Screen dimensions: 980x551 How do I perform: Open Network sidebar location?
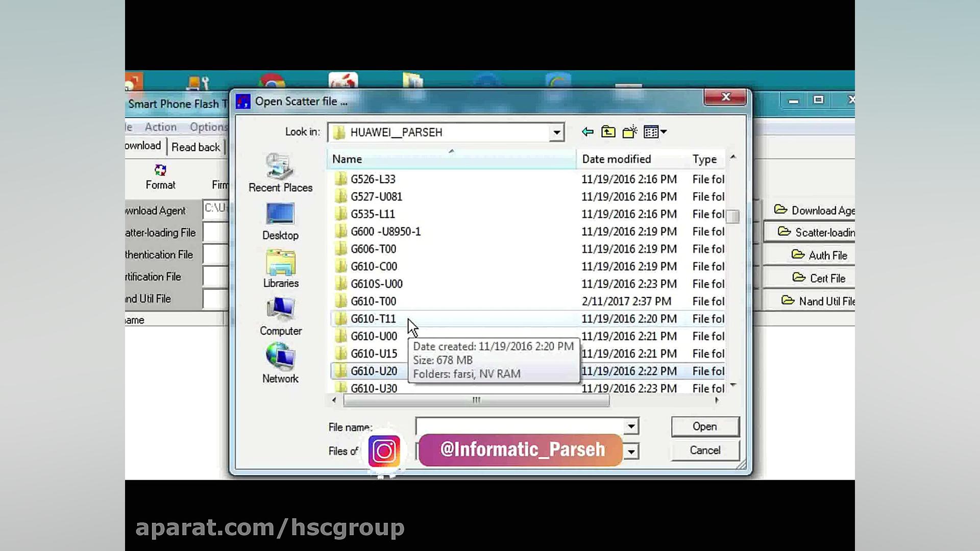click(x=280, y=363)
